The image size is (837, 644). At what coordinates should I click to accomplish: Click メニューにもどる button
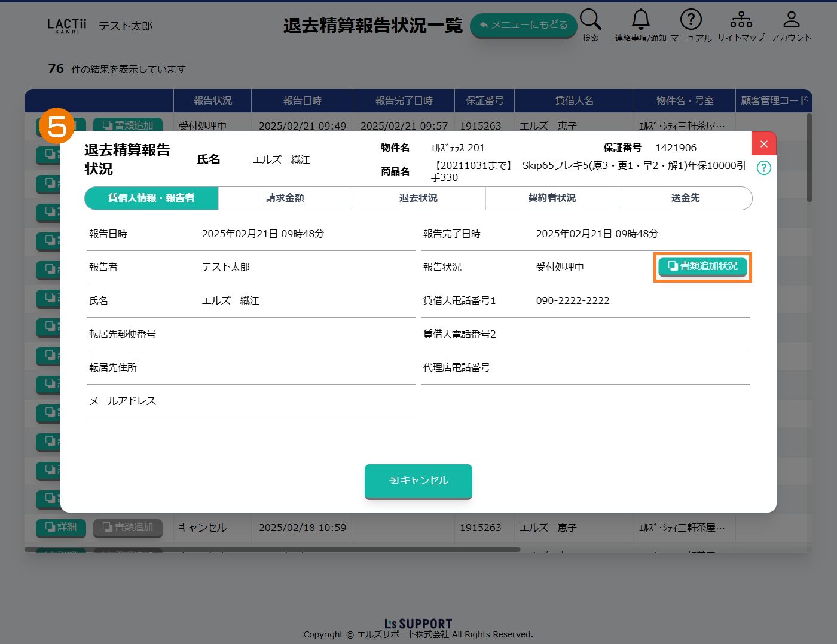[523, 25]
